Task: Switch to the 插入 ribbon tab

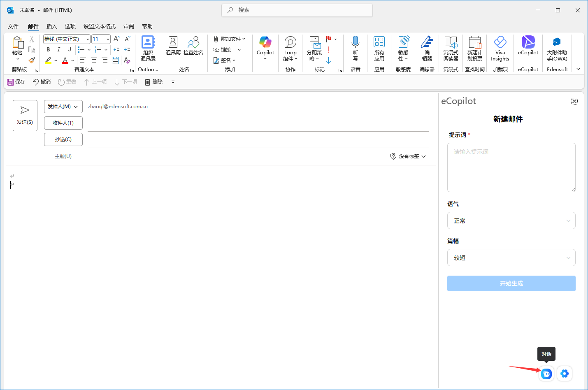Action: pos(51,26)
